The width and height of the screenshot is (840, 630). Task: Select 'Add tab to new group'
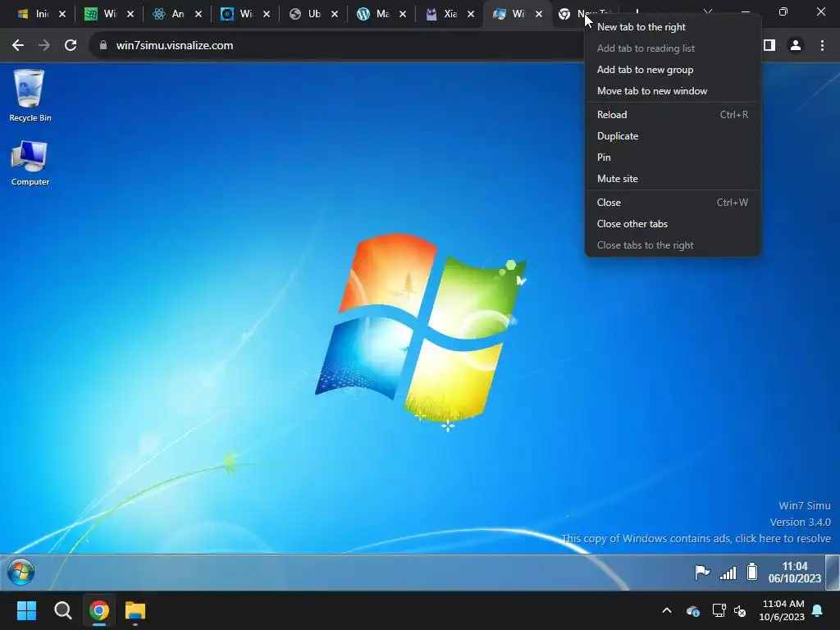(x=673, y=70)
